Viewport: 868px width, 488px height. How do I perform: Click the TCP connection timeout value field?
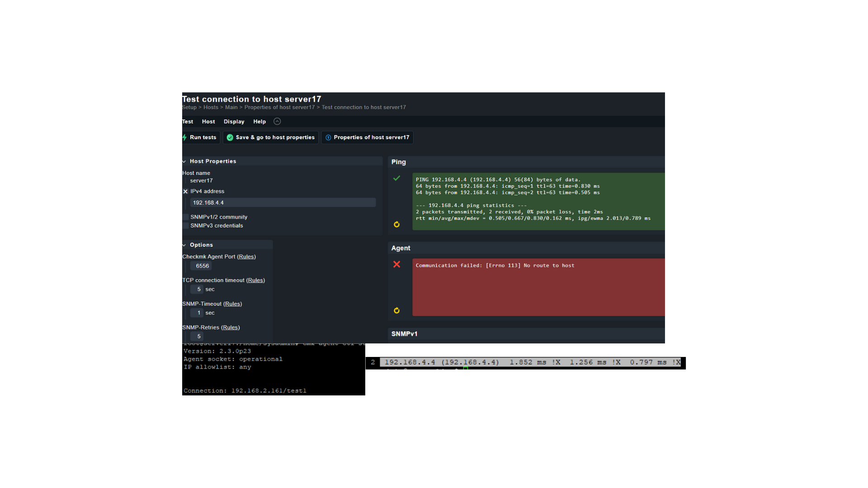click(x=197, y=289)
